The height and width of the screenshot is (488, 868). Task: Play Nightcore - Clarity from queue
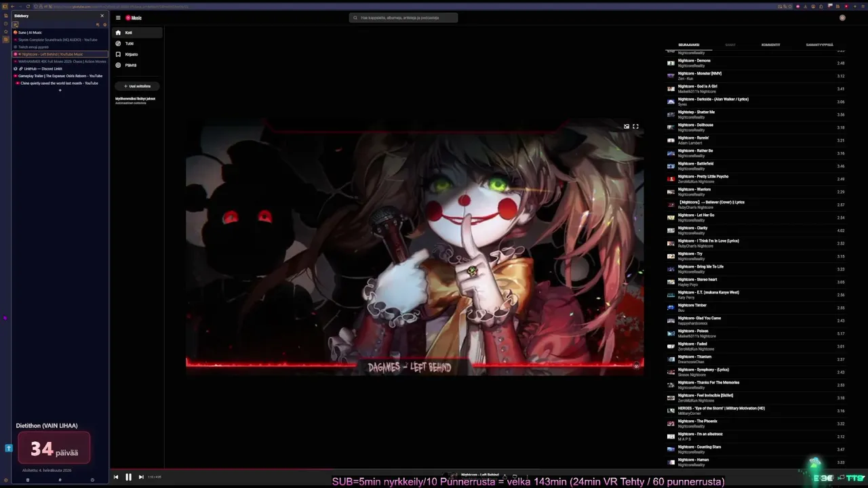pyautogui.click(x=756, y=230)
